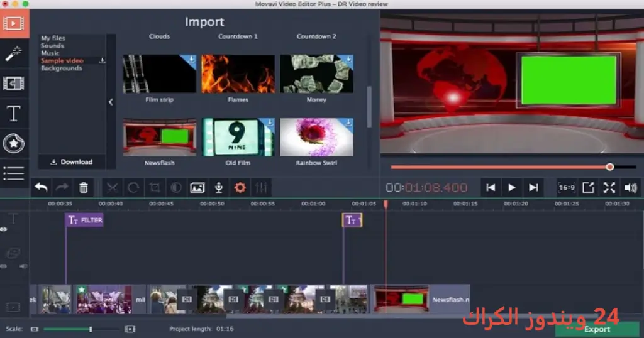Play the preview video

coord(512,187)
